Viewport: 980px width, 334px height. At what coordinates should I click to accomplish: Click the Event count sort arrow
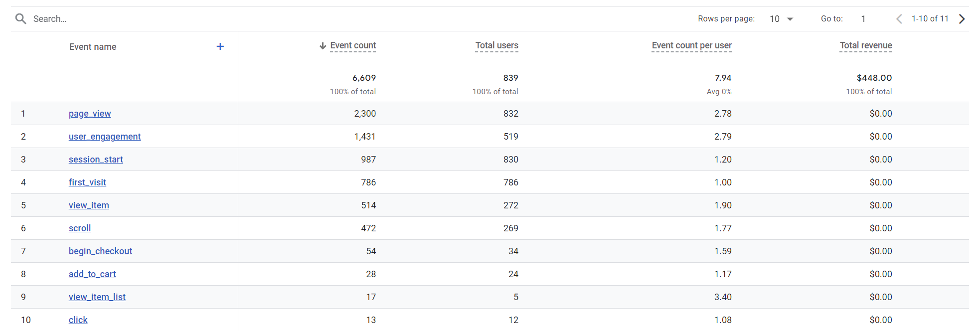pos(323,46)
